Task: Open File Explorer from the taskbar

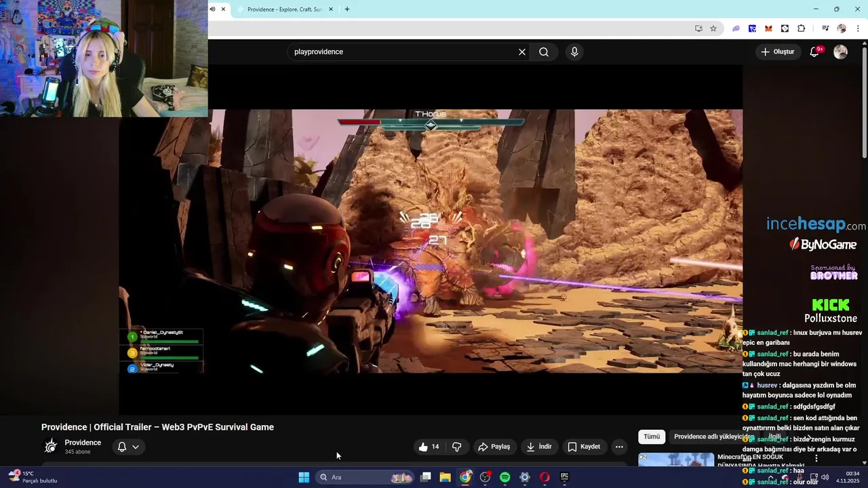Action: pos(445,477)
